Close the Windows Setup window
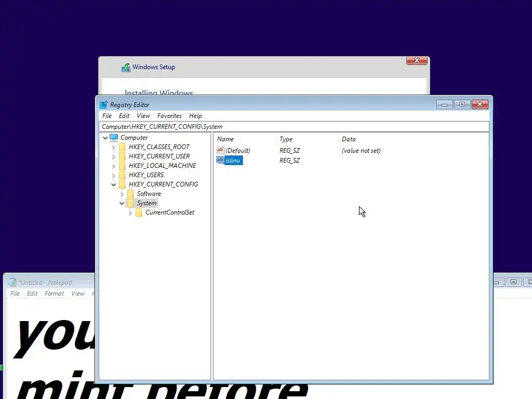This screenshot has height=399, width=532. point(417,60)
